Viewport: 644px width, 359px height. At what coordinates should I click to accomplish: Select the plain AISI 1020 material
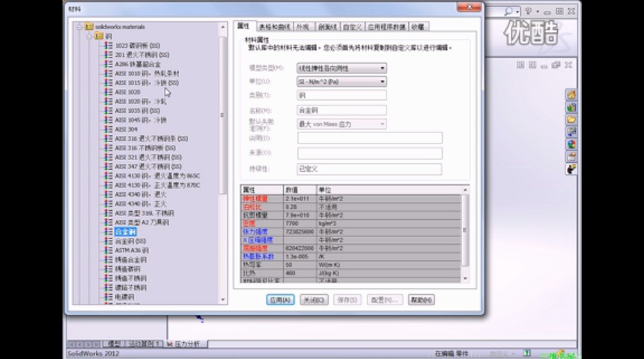(x=127, y=92)
